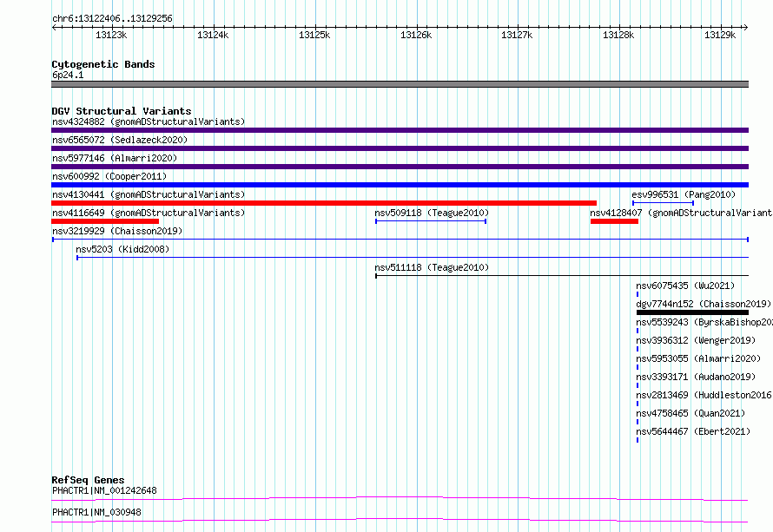This screenshot has height=532, width=773.
Task: Click the red bar under nsv4130441
Action: pos(324,203)
